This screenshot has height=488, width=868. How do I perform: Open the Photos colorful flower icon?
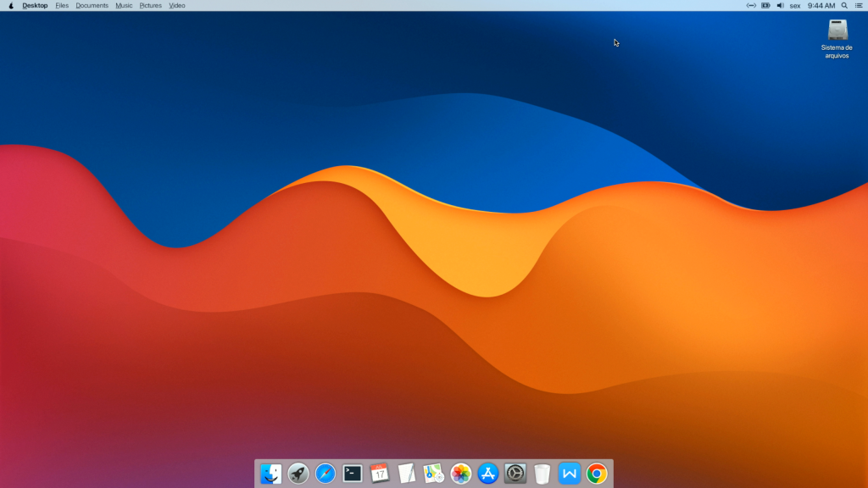tap(461, 474)
